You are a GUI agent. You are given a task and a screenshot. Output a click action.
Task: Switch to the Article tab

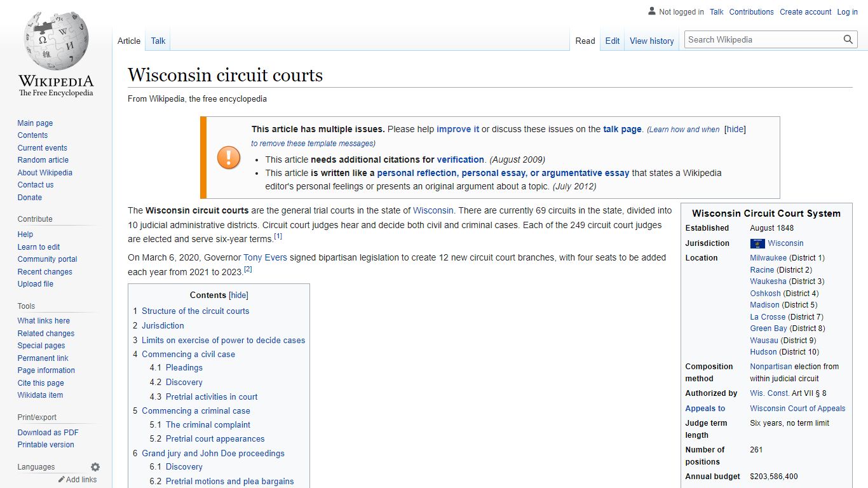point(129,41)
